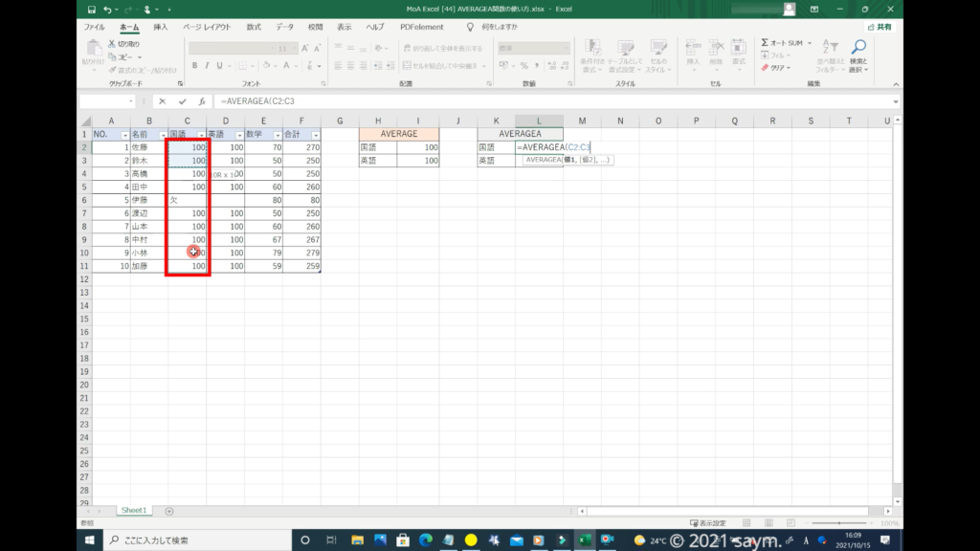Screen dimensions: 980x551
Task: Expand the formula bar with the chevron
Action: (896, 101)
